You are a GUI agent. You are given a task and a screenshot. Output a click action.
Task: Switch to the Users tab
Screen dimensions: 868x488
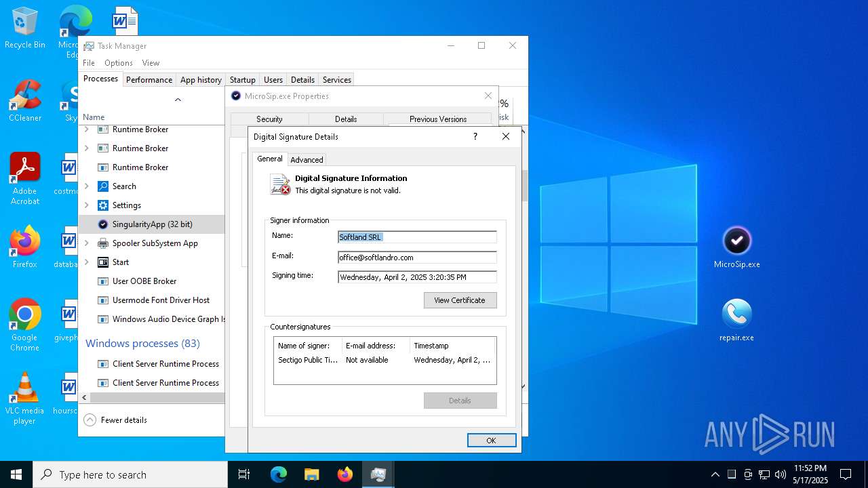point(273,79)
